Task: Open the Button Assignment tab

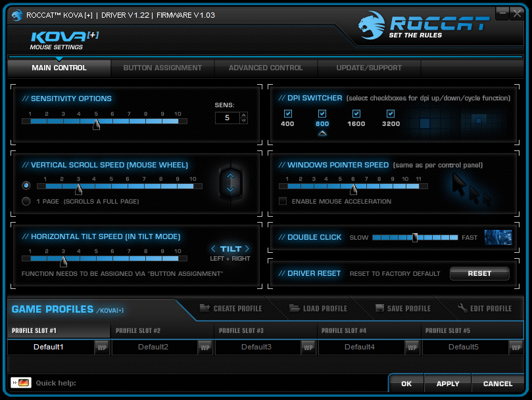Action: (162, 68)
